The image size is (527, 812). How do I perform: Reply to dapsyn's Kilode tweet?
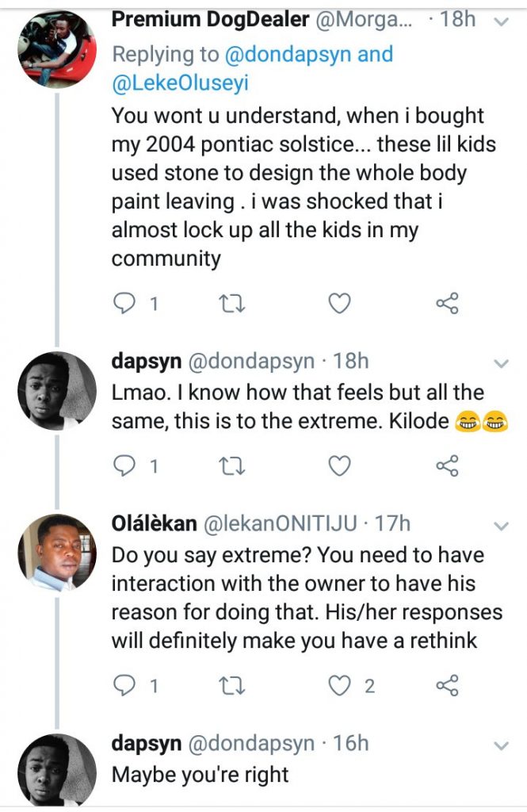pos(124,466)
